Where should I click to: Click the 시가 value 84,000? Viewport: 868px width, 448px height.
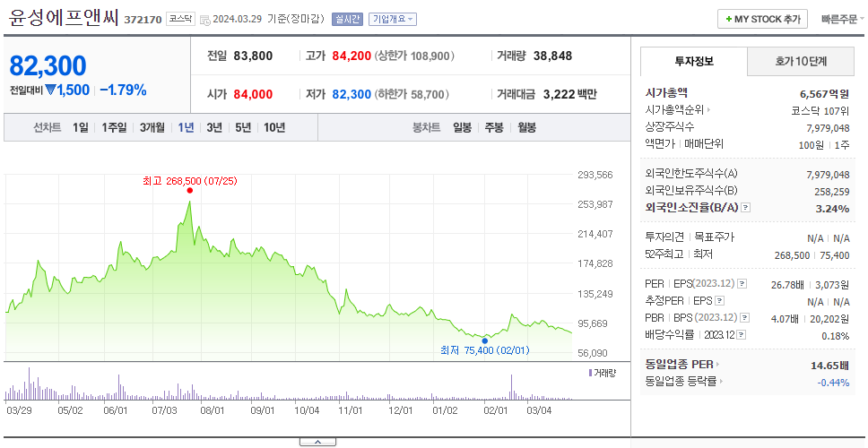point(253,95)
